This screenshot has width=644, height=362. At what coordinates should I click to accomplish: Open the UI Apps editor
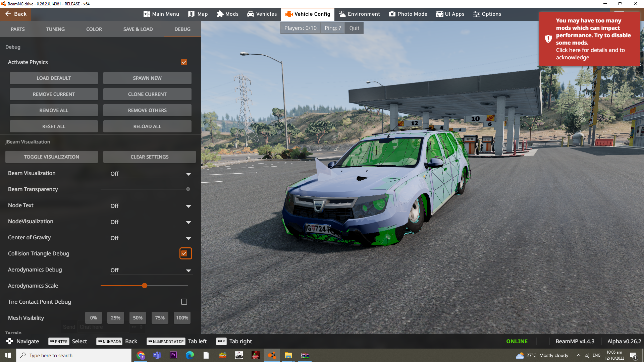tap(450, 14)
